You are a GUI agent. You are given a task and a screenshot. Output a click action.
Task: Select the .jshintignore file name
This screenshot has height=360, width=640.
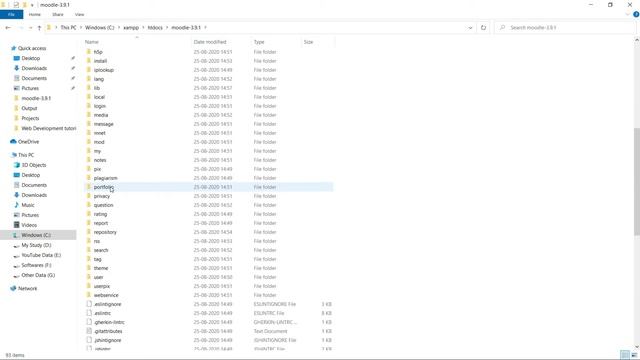tap(107, 340)
